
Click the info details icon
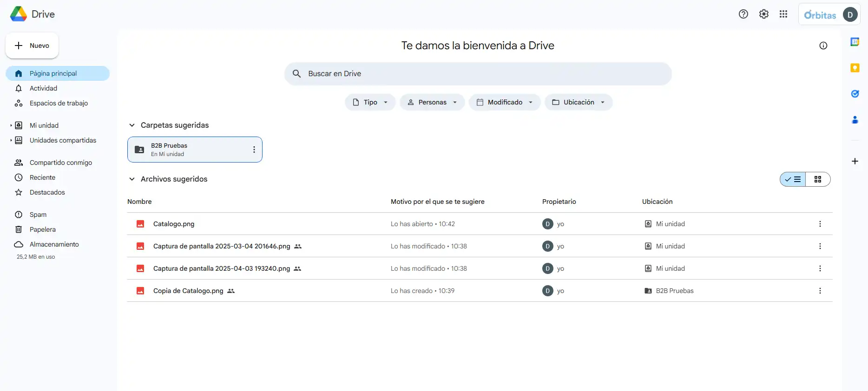(823, 46)
